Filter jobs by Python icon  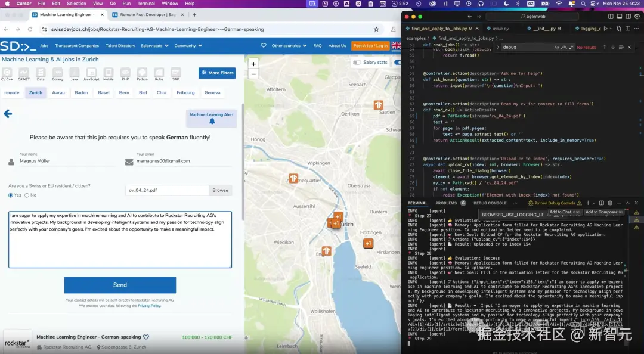pyautogui.click(x=142, y=73)
